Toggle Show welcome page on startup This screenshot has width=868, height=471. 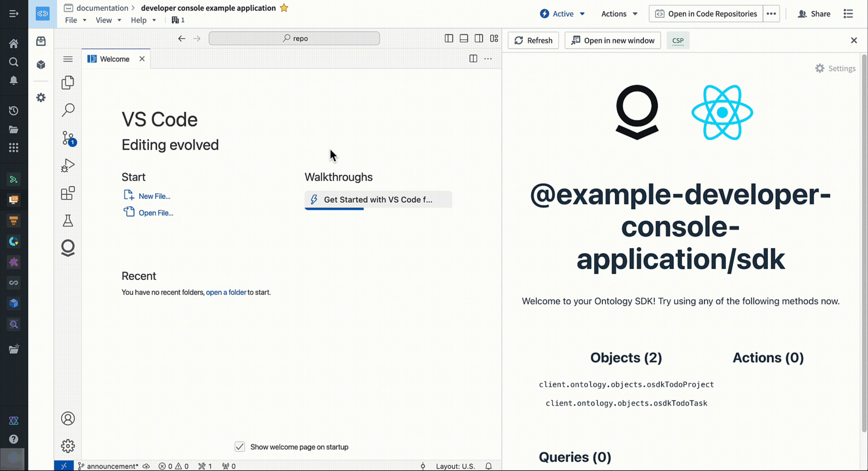(x=240, y=447)
